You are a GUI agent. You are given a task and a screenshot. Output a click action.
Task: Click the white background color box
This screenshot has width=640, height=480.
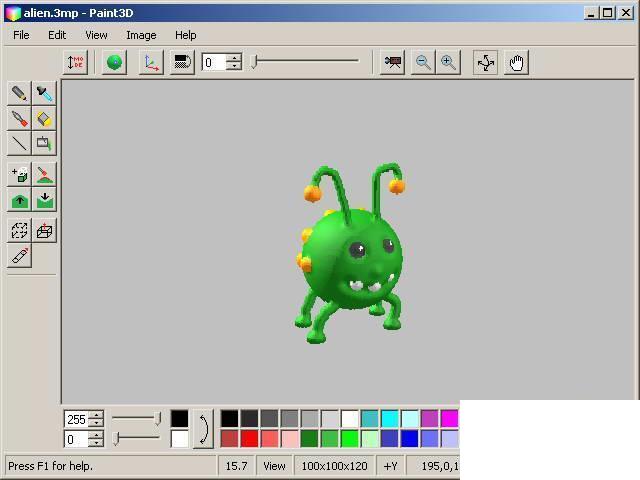coord(180,439)
